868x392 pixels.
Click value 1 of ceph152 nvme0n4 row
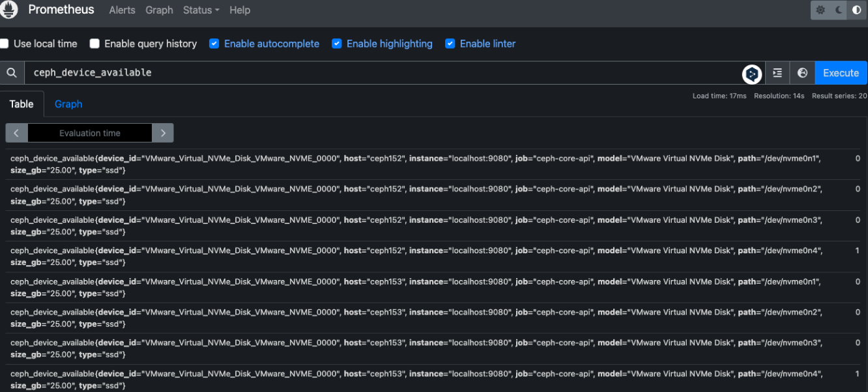tap(858, 251)
